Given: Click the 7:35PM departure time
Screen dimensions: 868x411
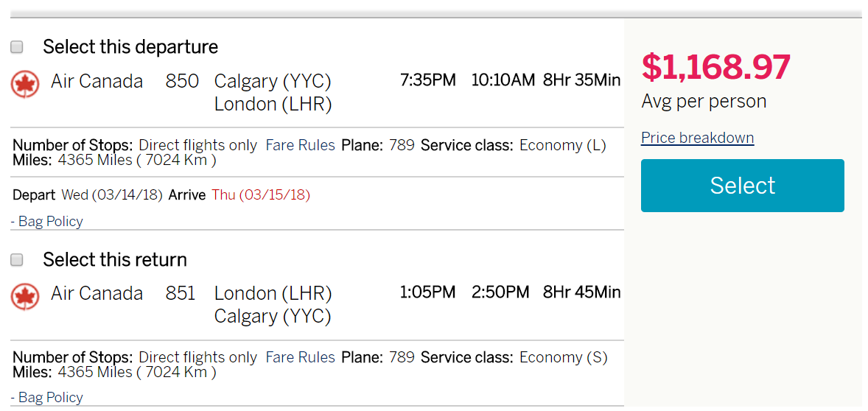Looking at the screenshot, I should [x=427, y=80].
